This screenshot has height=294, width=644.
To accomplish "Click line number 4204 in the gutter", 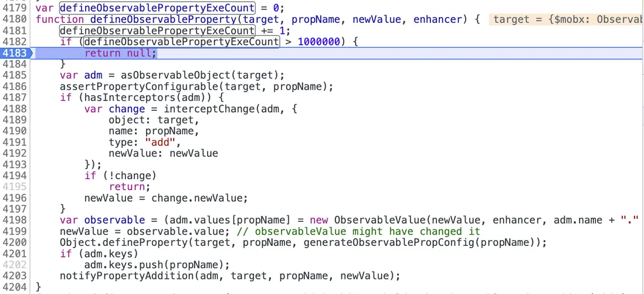I will [15, 286].
